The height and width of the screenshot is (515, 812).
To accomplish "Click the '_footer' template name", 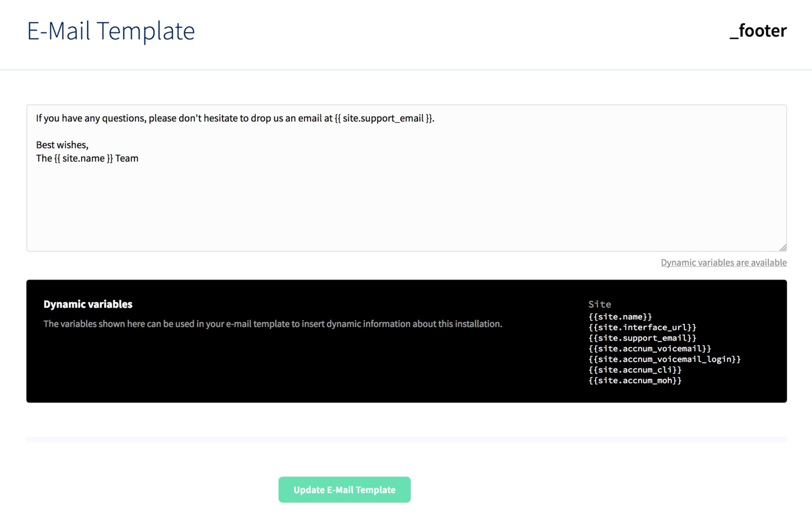I will click(758, 30).
